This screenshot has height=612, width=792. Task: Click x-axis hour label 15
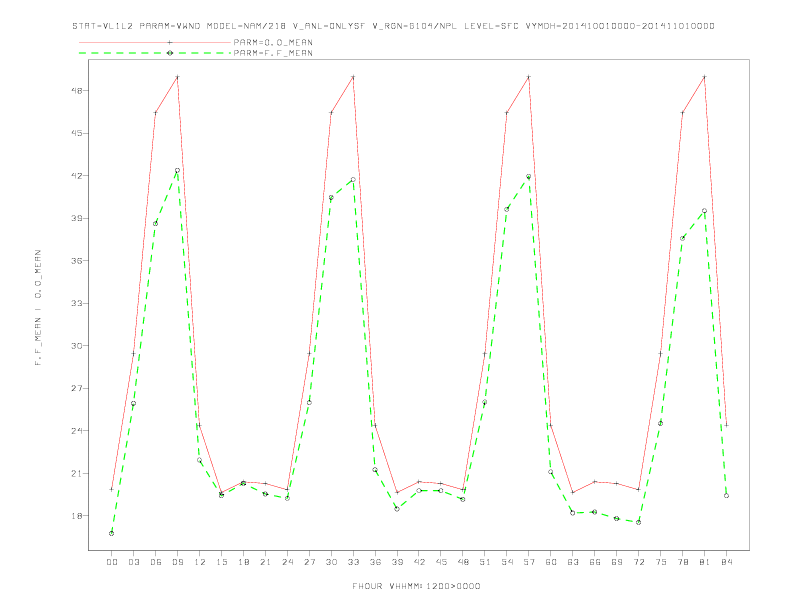(x=221, y=562)
